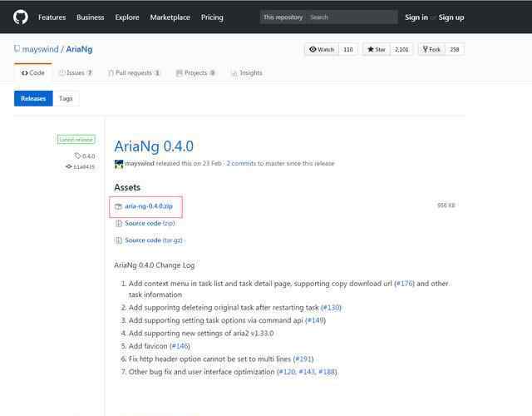Screen dimensions: 532x416
Task: Click the watcher count 110
Action: coord(348,50)
